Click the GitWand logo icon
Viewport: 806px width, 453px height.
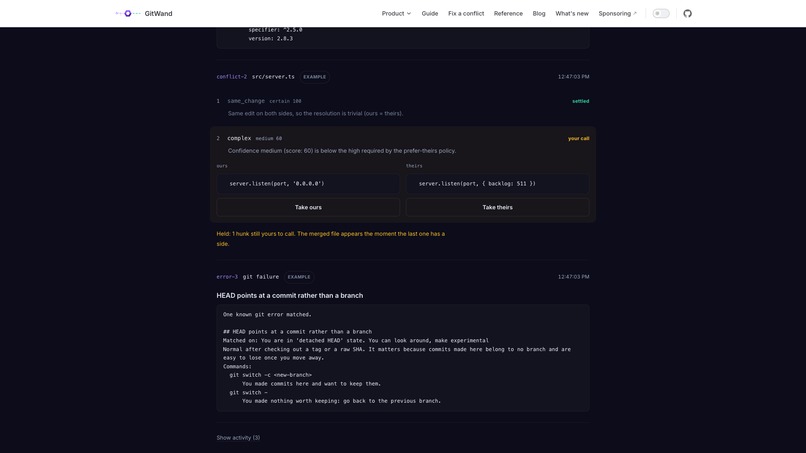tap(127, 13)
